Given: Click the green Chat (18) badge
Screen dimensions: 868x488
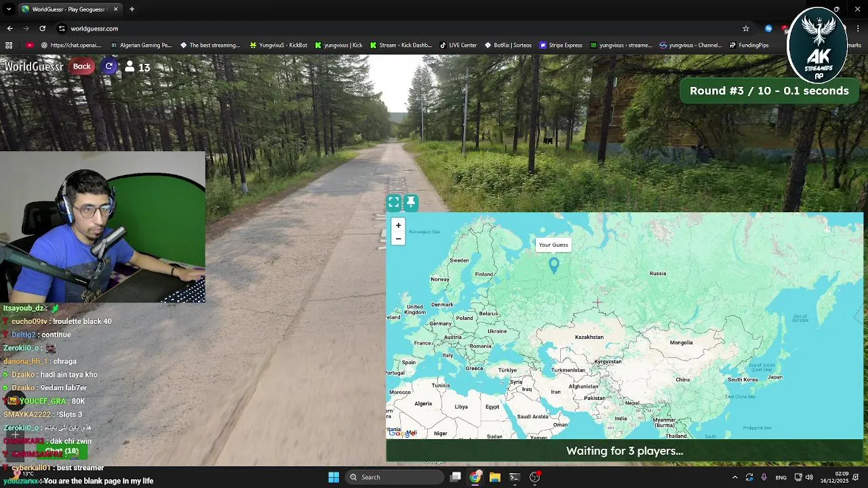Looking at the screenshot, I should 62,451.
